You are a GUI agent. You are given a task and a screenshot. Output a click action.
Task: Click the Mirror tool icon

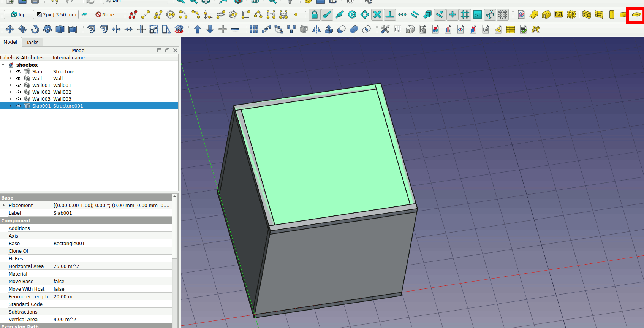click(x=316, y=29)
